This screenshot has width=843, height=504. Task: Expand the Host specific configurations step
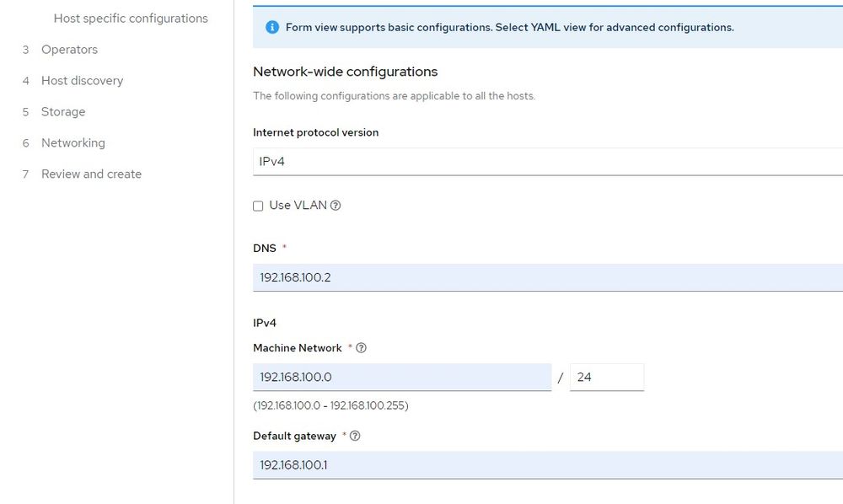point(131,18)
